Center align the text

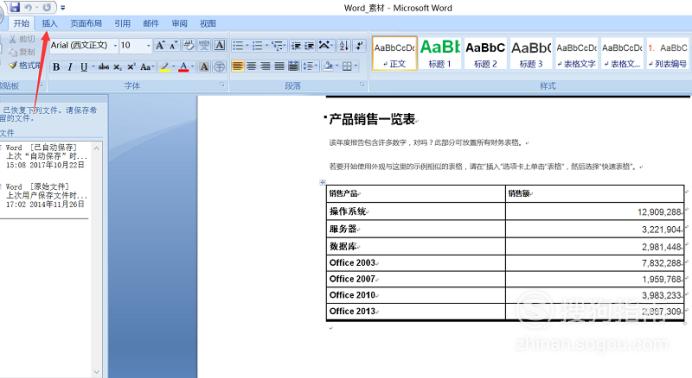pos(252,67)
